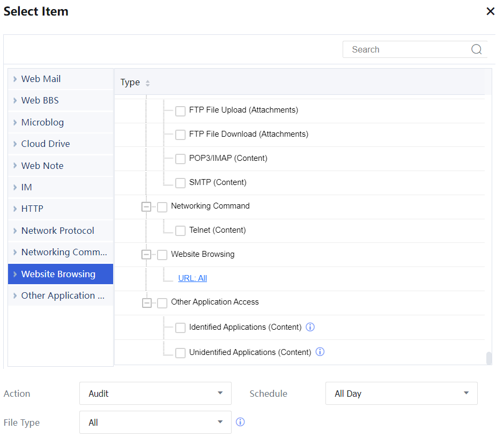Image resolution: width=504 pixels, height=437 pixels.
Task: Tick the Telnet (Content) checkbox
Action: coord(181,231)
